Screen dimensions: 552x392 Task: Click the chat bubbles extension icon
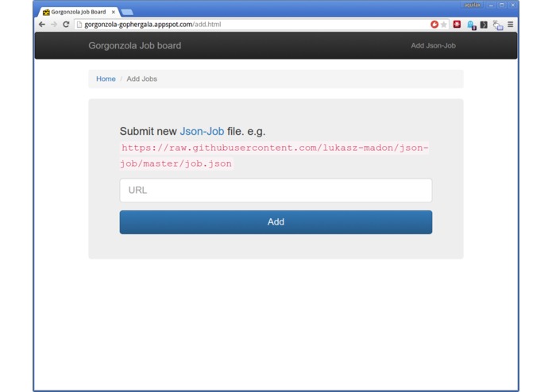pos(498,25)
